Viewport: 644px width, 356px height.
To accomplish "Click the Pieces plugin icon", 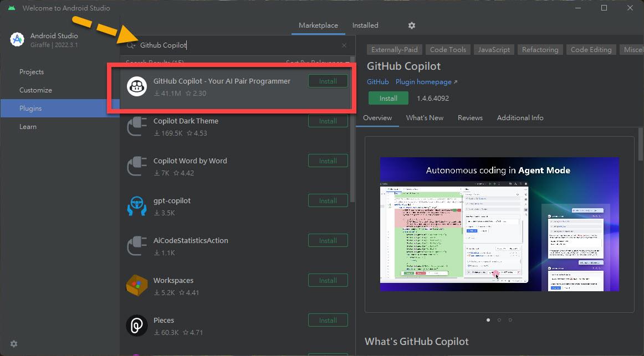I will click(136, 326).
